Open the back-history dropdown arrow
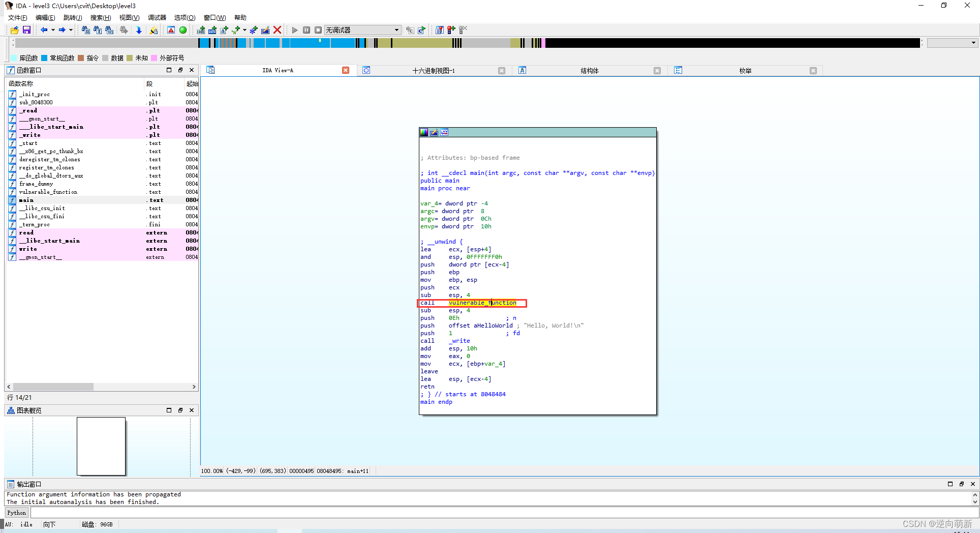Screen dimensions: 980x533 (53, 30)
